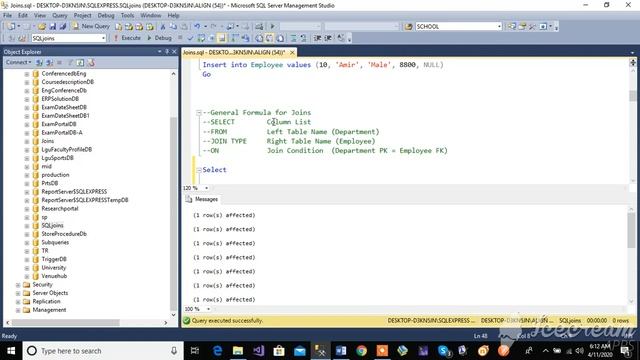Image resolution: width=640 pixels, height=360 pixels.
Task: Toggle Results to File option
Action: [280, 38]
